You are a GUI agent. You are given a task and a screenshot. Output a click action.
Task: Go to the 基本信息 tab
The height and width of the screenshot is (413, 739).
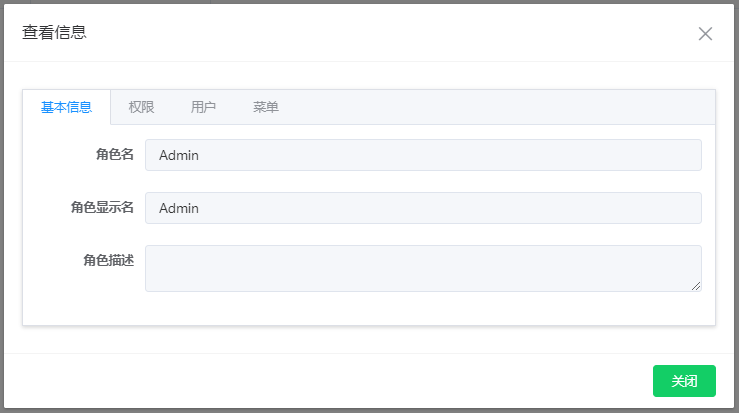(66, 107)
